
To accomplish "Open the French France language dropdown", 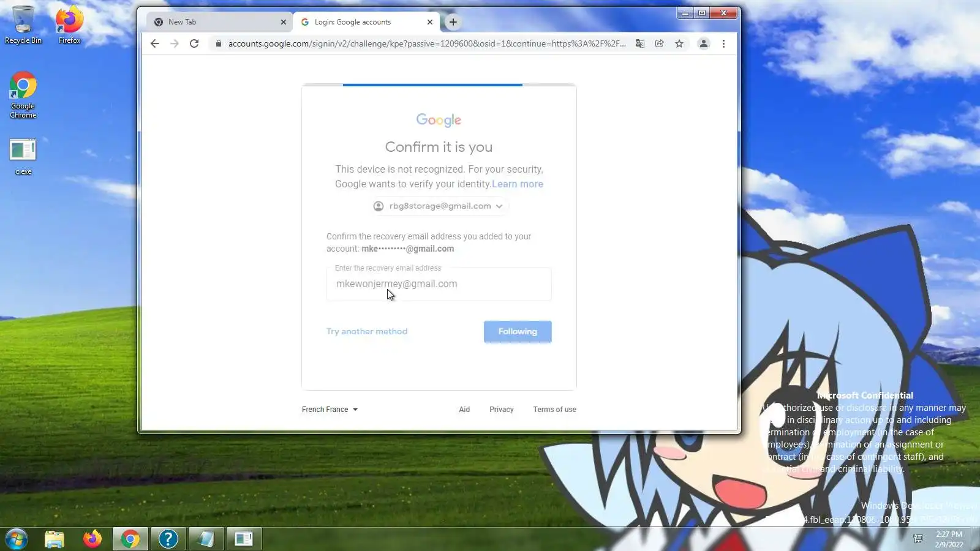I will [330, 410].
